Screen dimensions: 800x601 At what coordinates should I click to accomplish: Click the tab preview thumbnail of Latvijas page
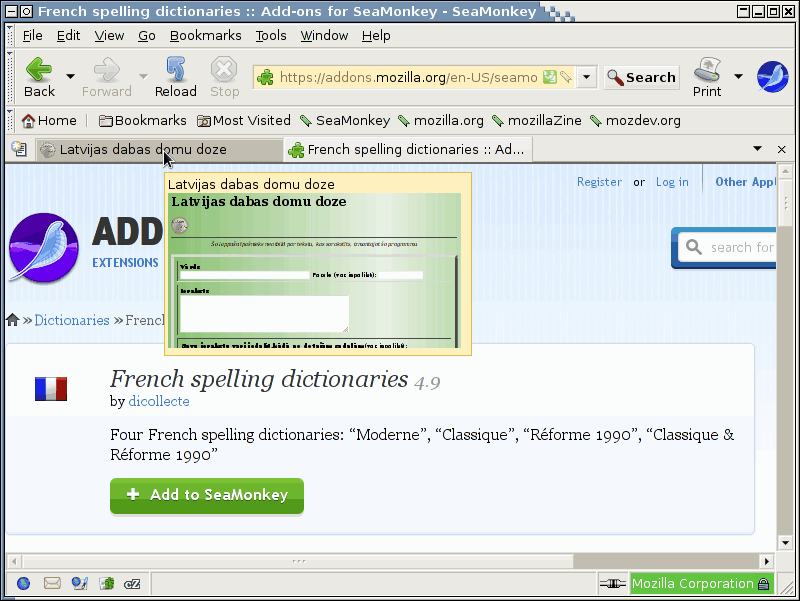pos(314,270)
